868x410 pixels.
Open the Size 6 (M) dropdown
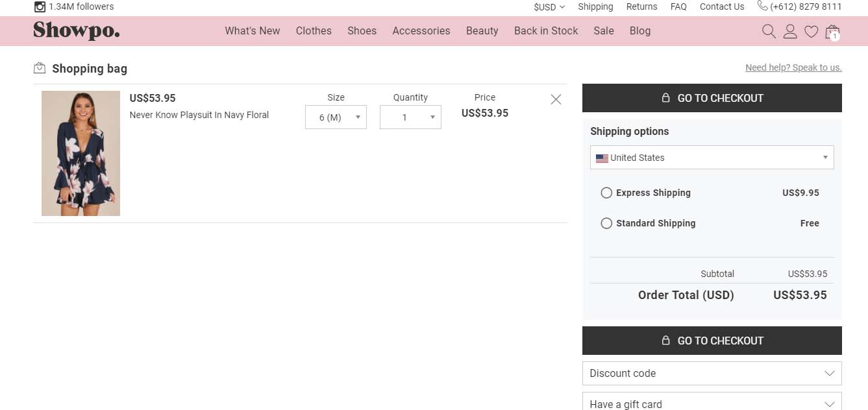click(336, 117)
